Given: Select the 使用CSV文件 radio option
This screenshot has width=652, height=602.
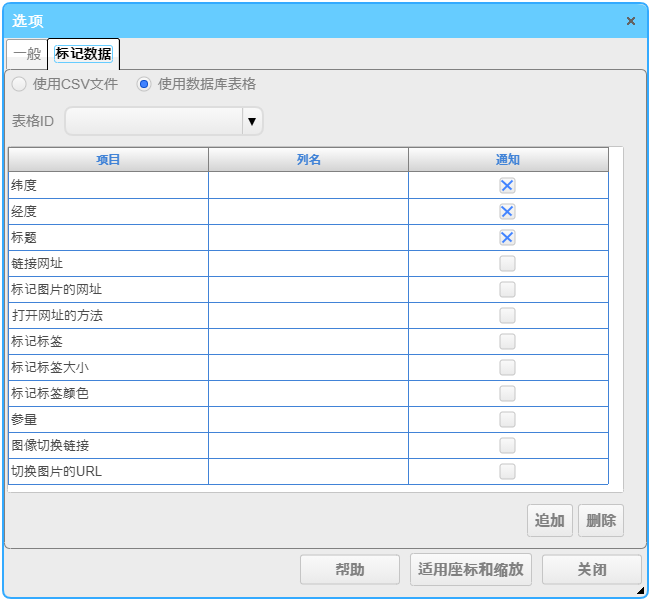Looking at the screenshot, I should click(19, 84).
